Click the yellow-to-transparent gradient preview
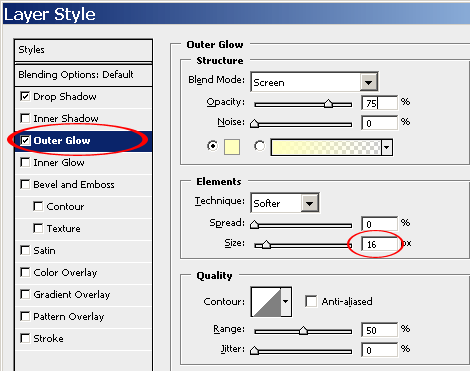The image size is (470, 371). tap(326, 147)
